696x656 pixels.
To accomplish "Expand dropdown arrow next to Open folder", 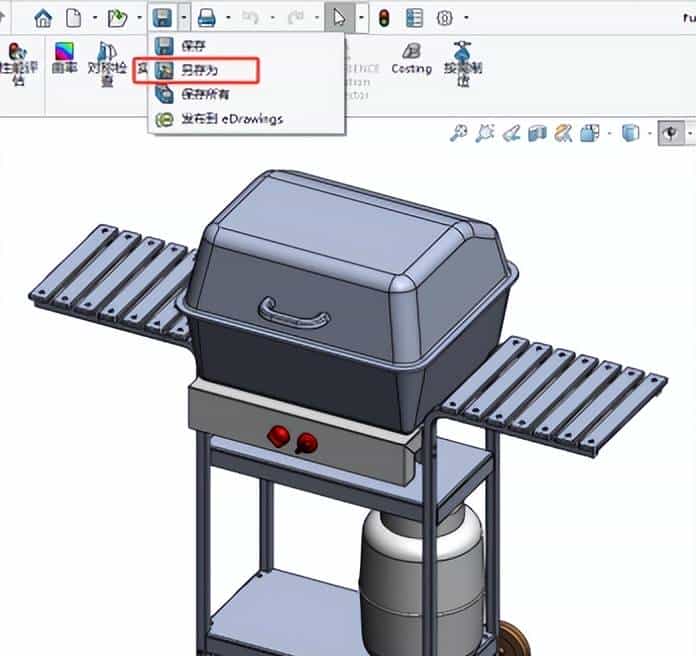I will 139,18.
